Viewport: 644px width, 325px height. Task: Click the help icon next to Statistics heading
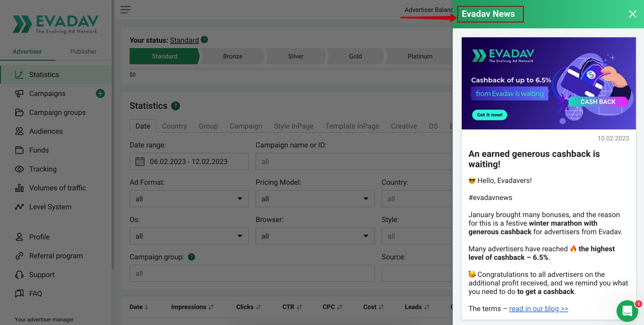tap(176, 106)
